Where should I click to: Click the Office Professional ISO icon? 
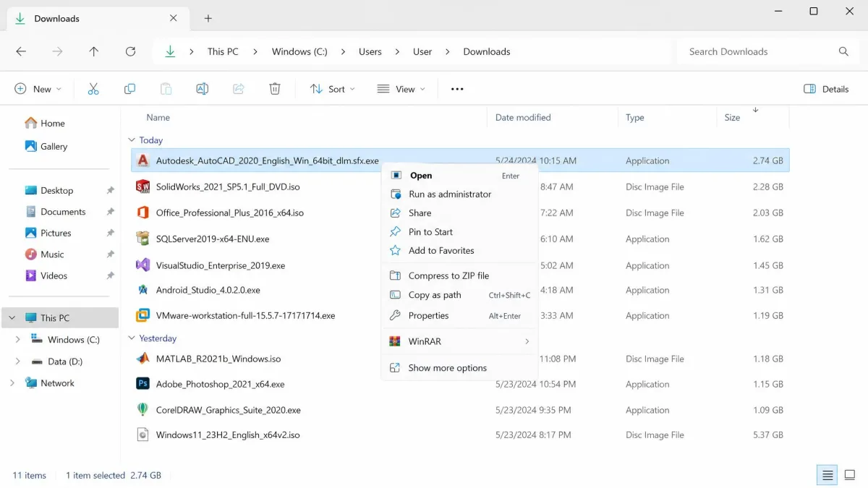coord(143,213)
